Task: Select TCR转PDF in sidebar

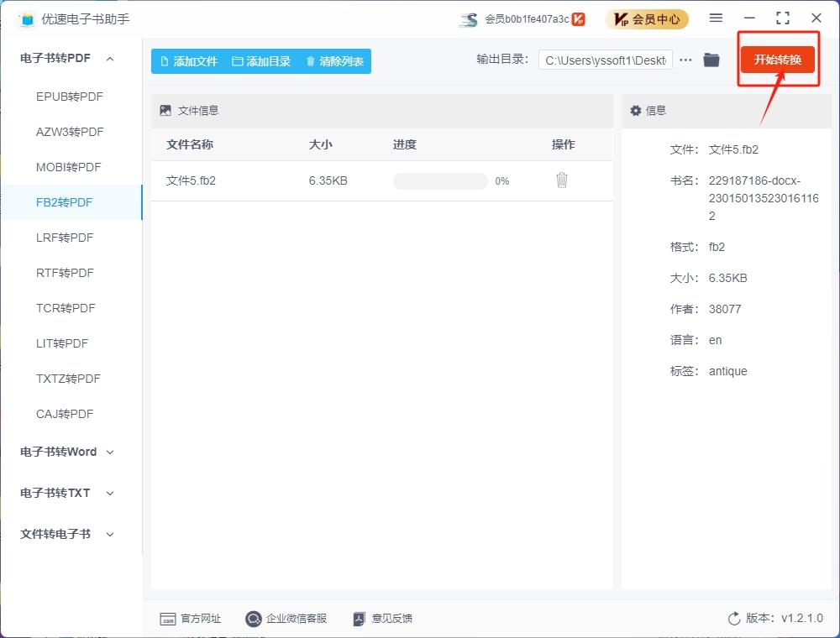Action: pyautogui.click(x=66, y=308)
